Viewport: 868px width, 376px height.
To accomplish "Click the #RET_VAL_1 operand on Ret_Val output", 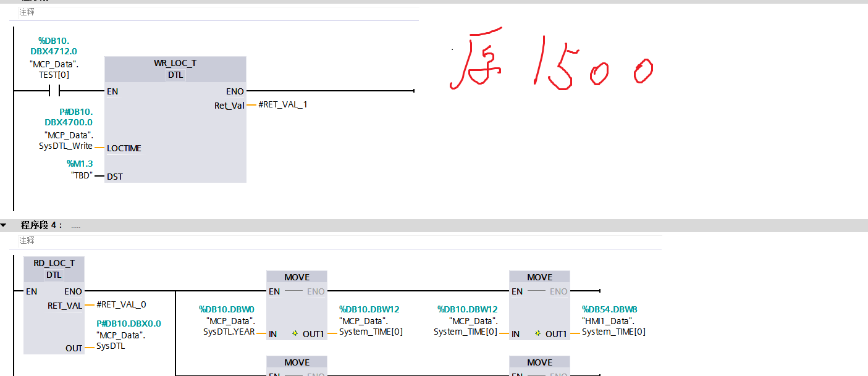I will tap(282, 105).
